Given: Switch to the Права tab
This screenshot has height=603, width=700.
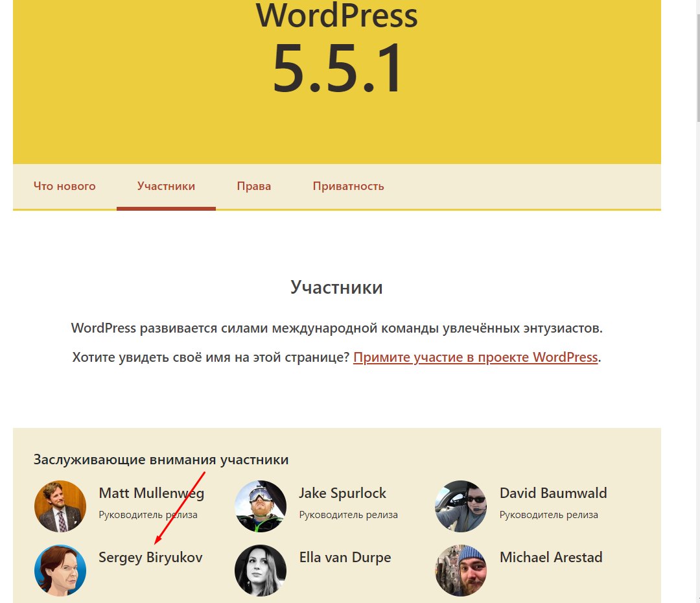Looking at the screenshot, I should point(254,186).
